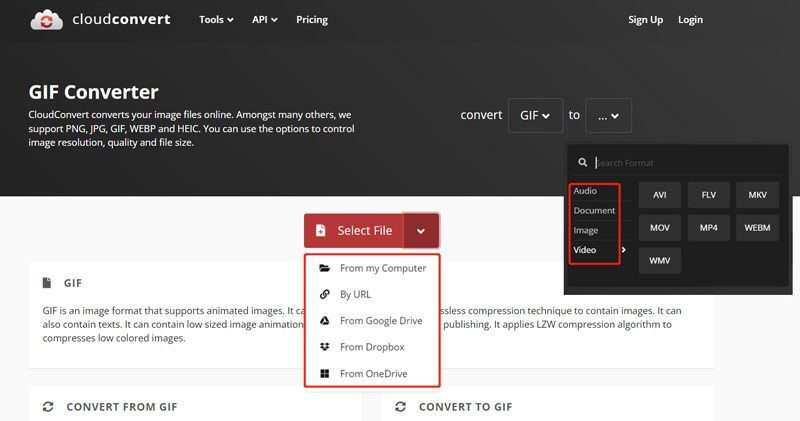Image resolution: width=800 pixels, height=421 pixels.
Task: Choose the AVI format button
Action: 660,195
